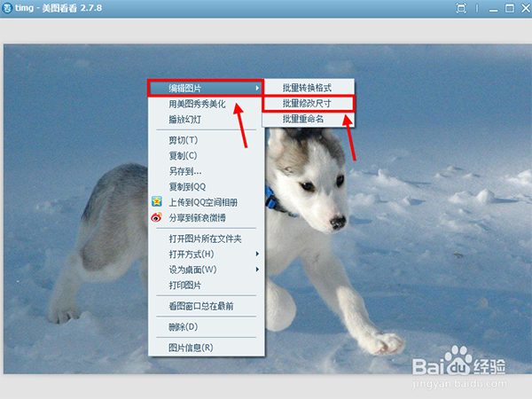
Task: Select 另存到... to save image elsewhere
Action: pos(184,170)
